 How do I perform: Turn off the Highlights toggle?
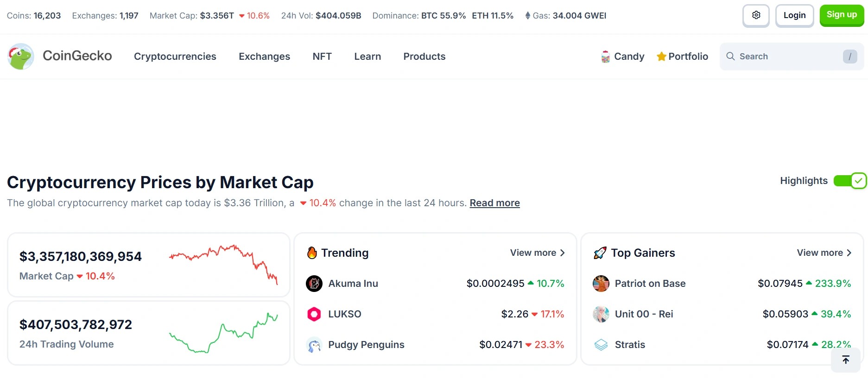pos(849,181)
